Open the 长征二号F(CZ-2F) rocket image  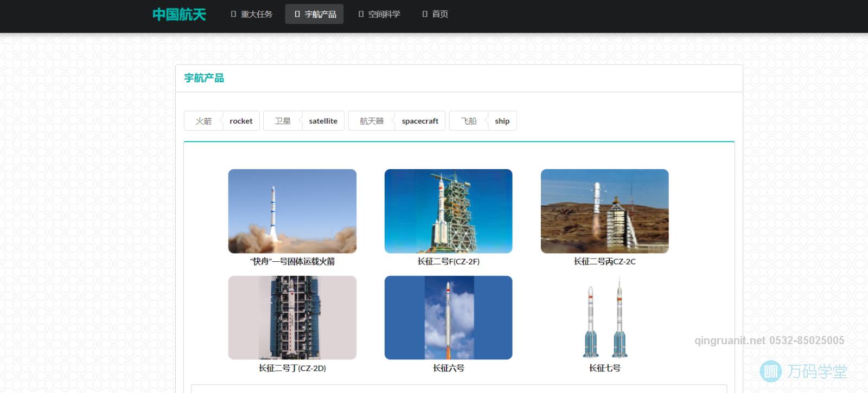(449, 211)
